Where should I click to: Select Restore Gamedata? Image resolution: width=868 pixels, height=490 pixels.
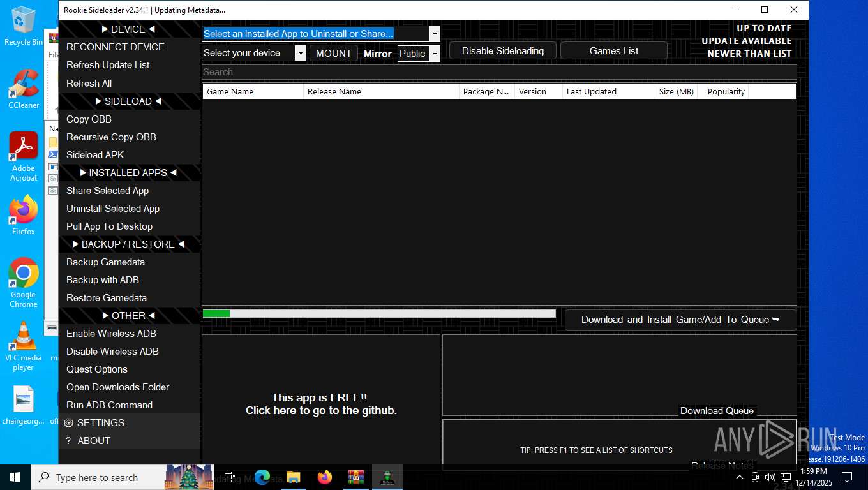coord(129,298)
